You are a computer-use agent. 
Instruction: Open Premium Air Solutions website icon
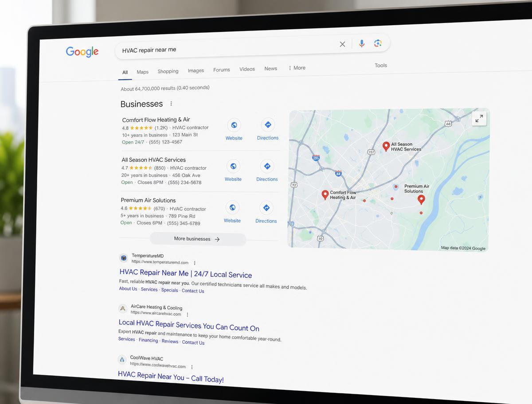pos(232,207)
